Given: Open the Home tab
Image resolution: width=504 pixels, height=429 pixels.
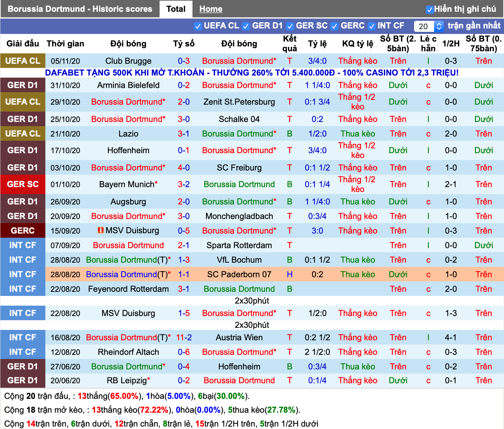Looking at the screenshot, I should (x=211, y=9).
